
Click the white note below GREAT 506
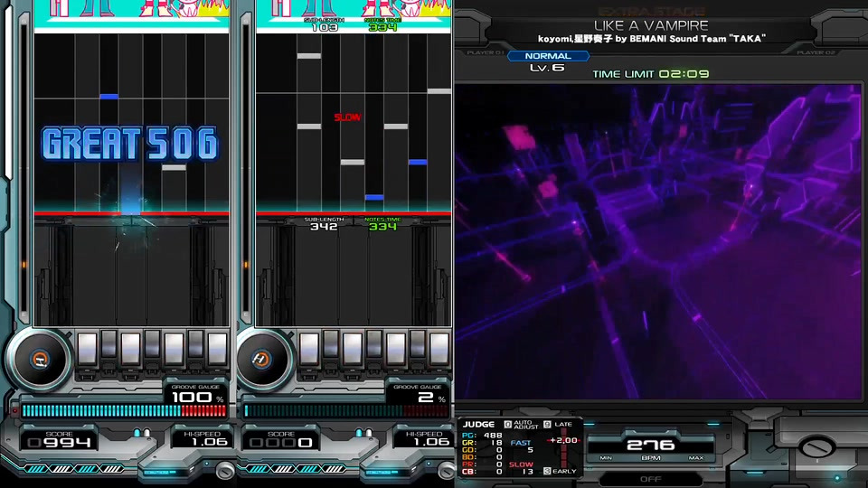[174, 168]
